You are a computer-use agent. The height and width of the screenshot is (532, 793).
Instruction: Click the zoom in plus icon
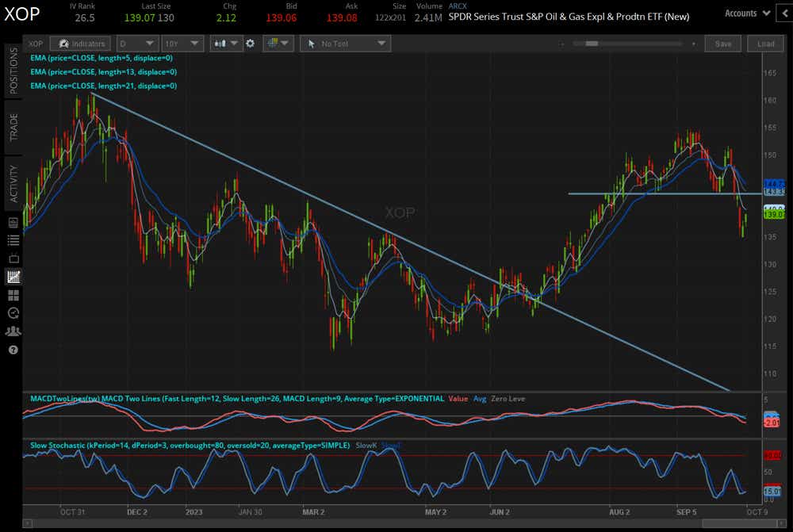point(693,44)
